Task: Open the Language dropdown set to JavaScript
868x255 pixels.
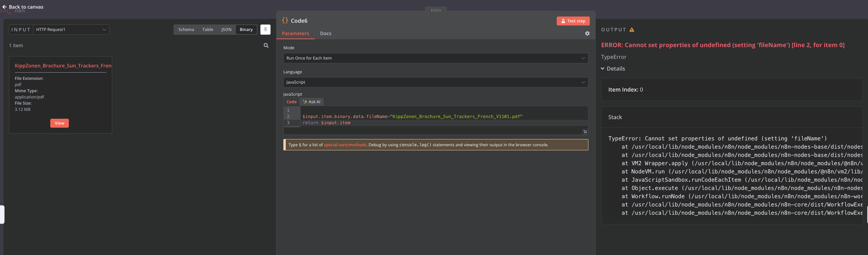Action: pos(435,82)
